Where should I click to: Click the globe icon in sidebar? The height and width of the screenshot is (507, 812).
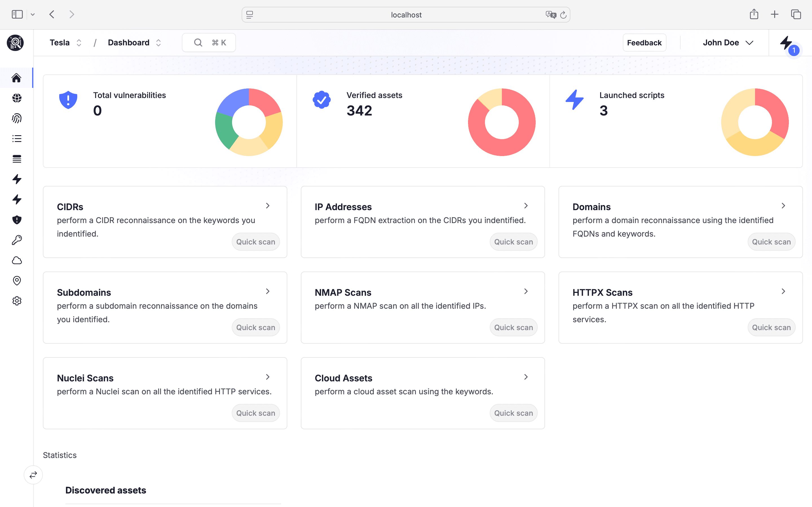pyautogui.click(x=16, y=98)
